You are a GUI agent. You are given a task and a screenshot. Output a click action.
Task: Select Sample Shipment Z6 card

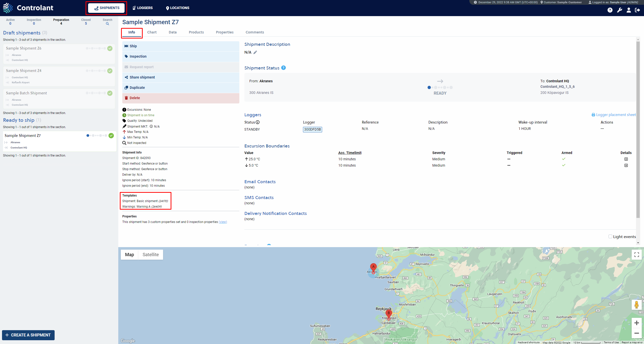[x=59, y=54]
